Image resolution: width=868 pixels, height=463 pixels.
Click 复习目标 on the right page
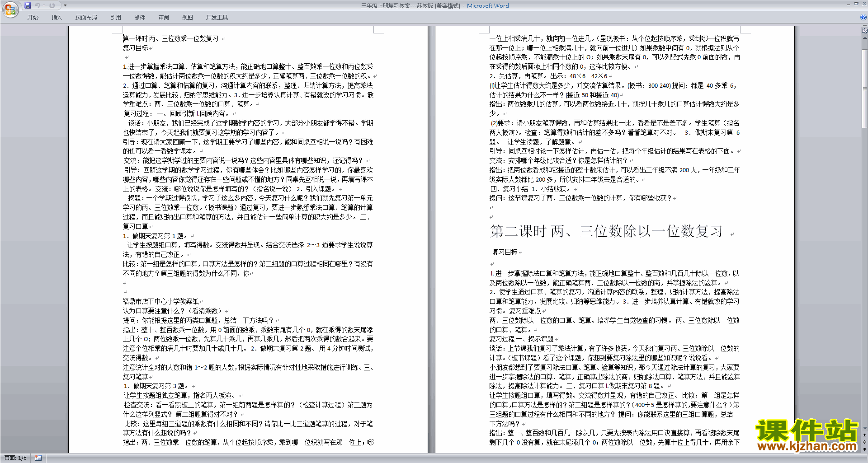505,253
